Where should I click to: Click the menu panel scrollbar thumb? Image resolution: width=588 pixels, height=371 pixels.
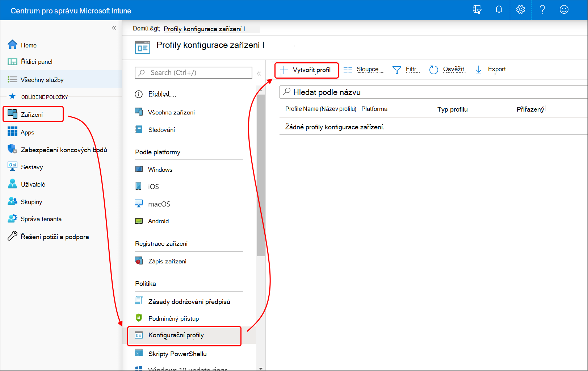(260, 175)
